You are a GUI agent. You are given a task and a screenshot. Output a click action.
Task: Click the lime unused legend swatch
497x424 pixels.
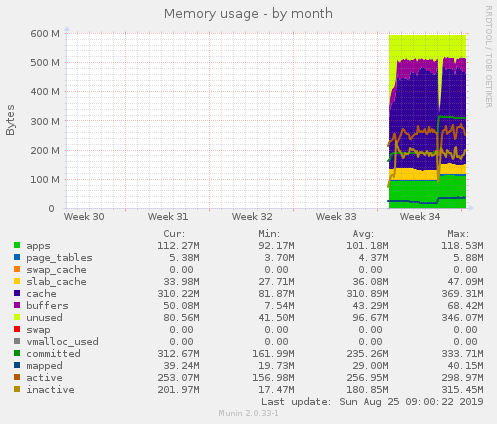pos(17,317)
